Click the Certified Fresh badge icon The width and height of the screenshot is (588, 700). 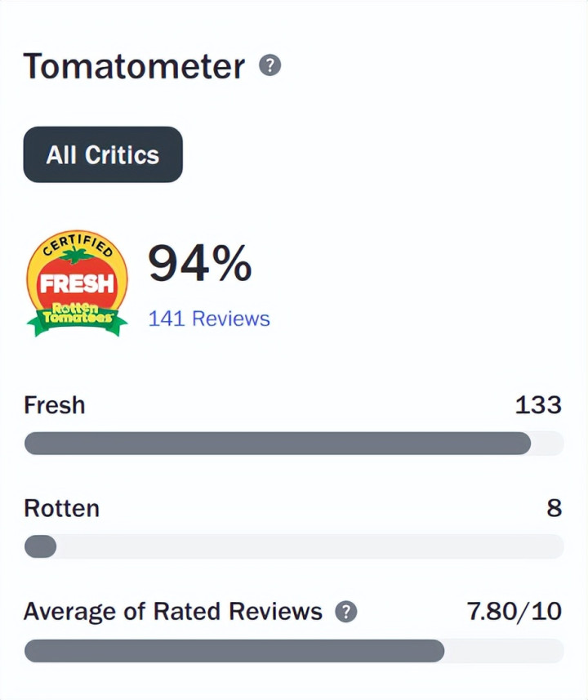pyautogui.click(x=78, y=283)
